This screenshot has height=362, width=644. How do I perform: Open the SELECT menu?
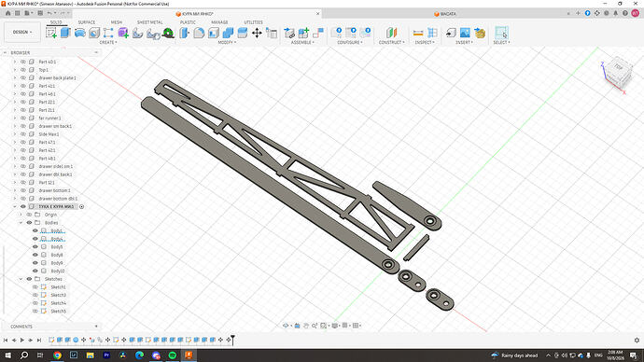[x=501, y=42]
